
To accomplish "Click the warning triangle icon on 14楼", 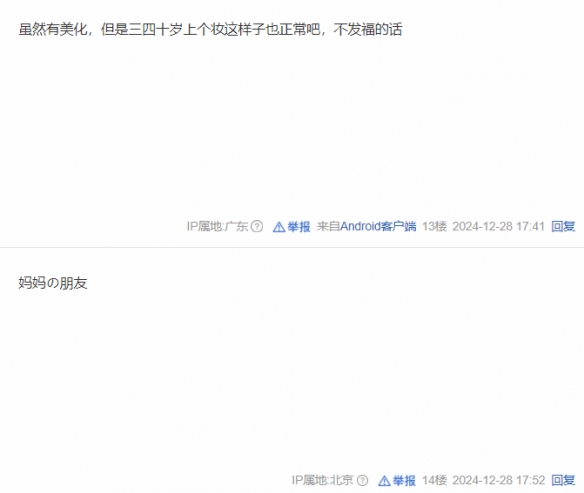I will coord(384,481).
